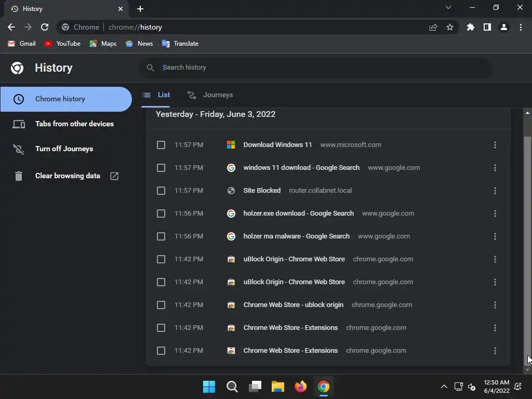Open the Translate bookmark
532x399 pixels.
(180, 44)
